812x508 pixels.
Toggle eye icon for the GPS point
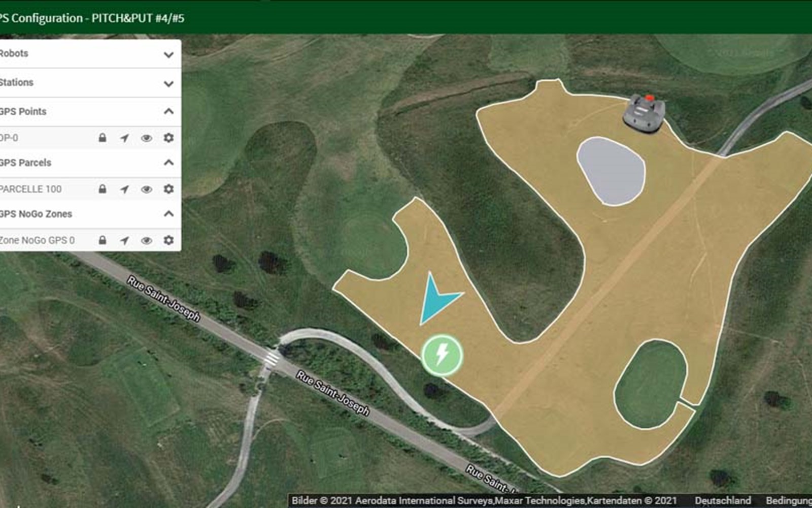(147, 138)
